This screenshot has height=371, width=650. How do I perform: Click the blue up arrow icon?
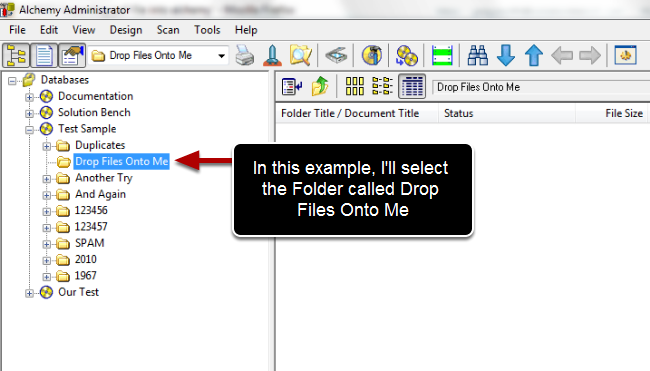[534, 56]
